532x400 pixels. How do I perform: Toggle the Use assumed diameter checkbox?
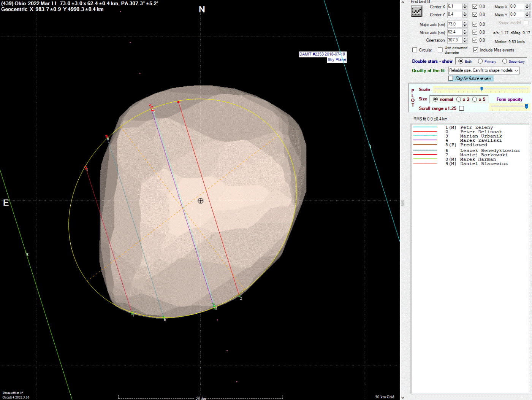440,50
